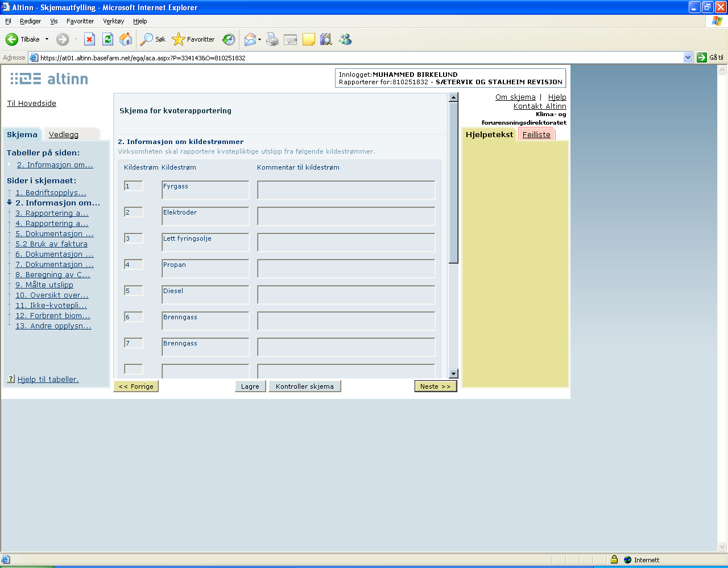The image size is (728, 568).
Task: Click the Messenger people icon
Action: [x=345, y=39]
